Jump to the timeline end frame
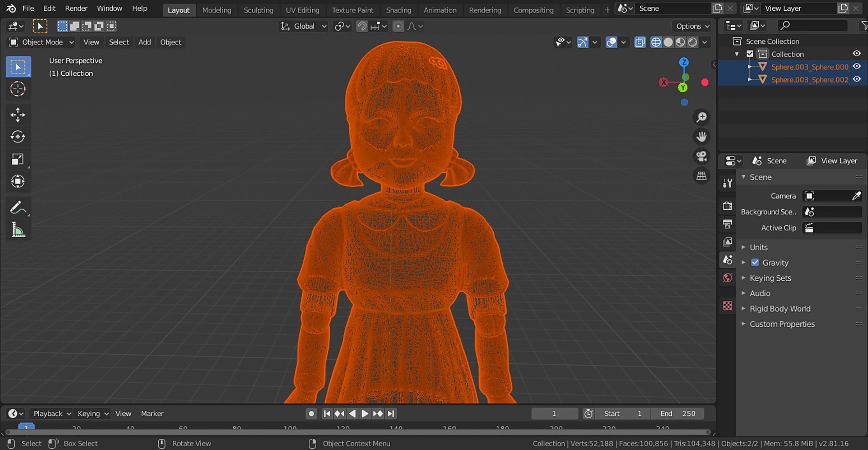The image size is (868, 450). [391, 414]
